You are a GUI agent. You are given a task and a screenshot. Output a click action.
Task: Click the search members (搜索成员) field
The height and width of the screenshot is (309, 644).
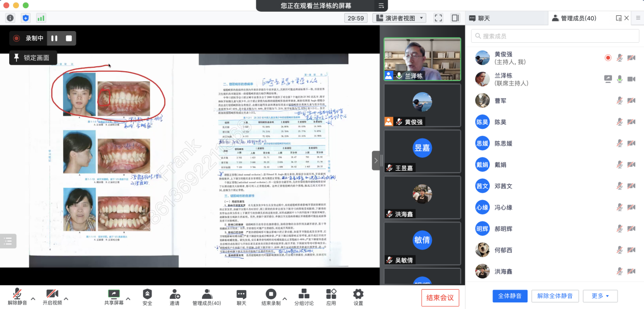coord(555,36)
